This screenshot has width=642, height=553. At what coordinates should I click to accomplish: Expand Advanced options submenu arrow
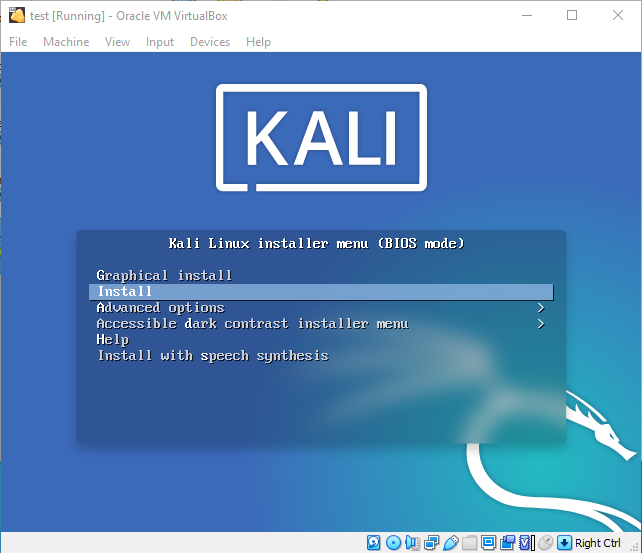coord(541,308)
